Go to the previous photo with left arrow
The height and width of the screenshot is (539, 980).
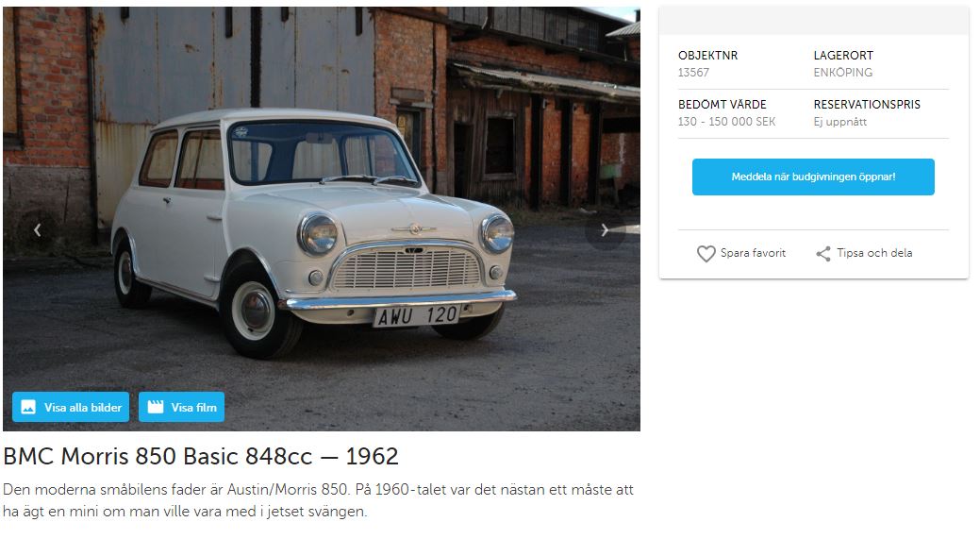pyautogui.click(x=38, y=230)
